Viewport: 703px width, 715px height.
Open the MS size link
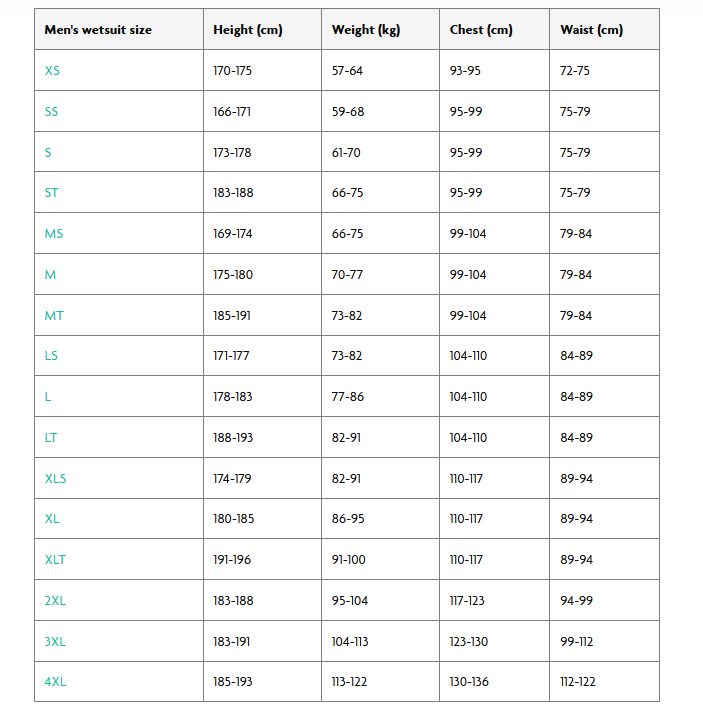(x=54, y=234)
